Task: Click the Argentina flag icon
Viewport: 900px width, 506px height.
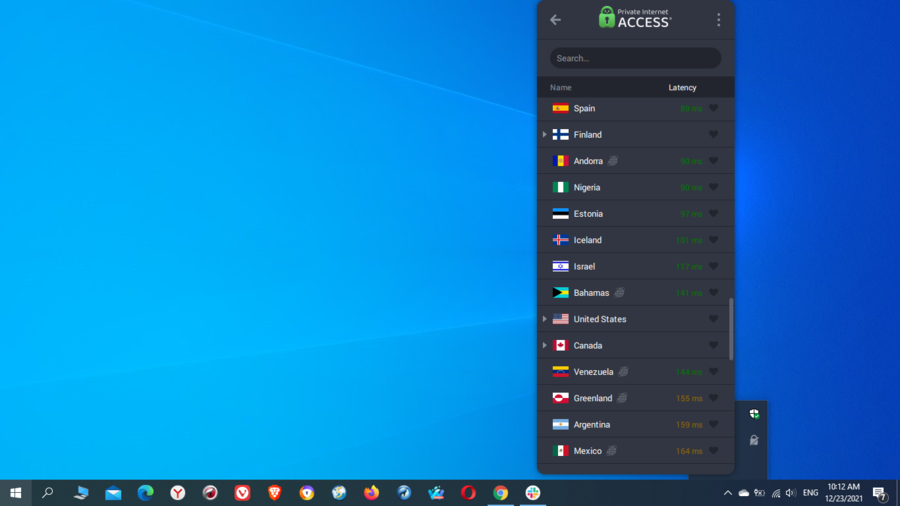Action: 560,425
